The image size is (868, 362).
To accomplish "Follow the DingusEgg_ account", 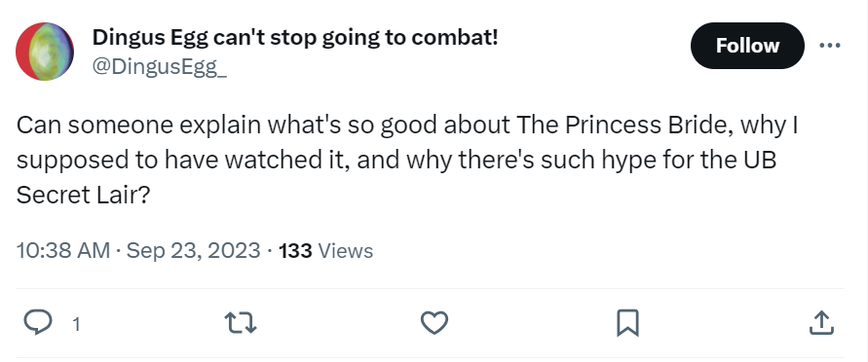I will tap(747, 46).
